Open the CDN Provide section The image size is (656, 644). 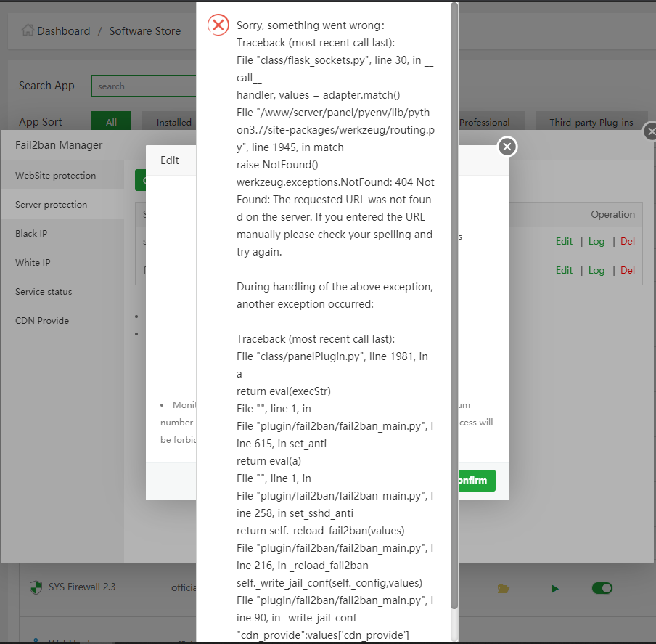pyautogui.click(x=62, y=320)
